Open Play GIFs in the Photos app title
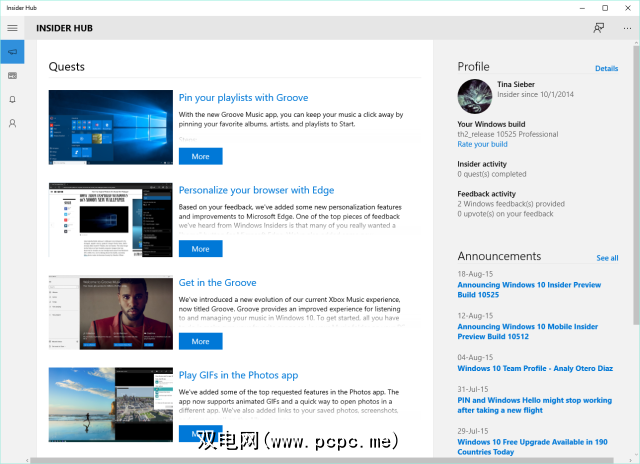Image resolution: width=640 pixels, height=464 pixels. coord(238,375)
